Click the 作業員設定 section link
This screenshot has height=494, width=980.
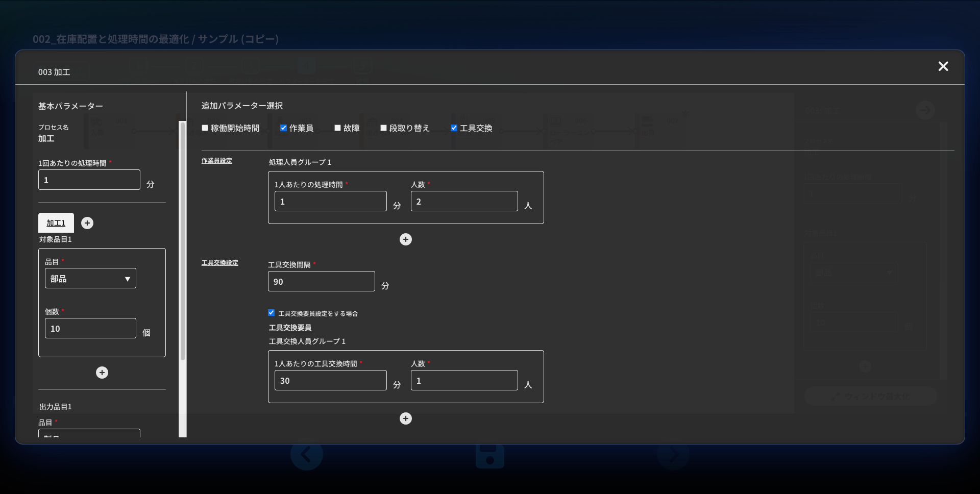(217, 161)
